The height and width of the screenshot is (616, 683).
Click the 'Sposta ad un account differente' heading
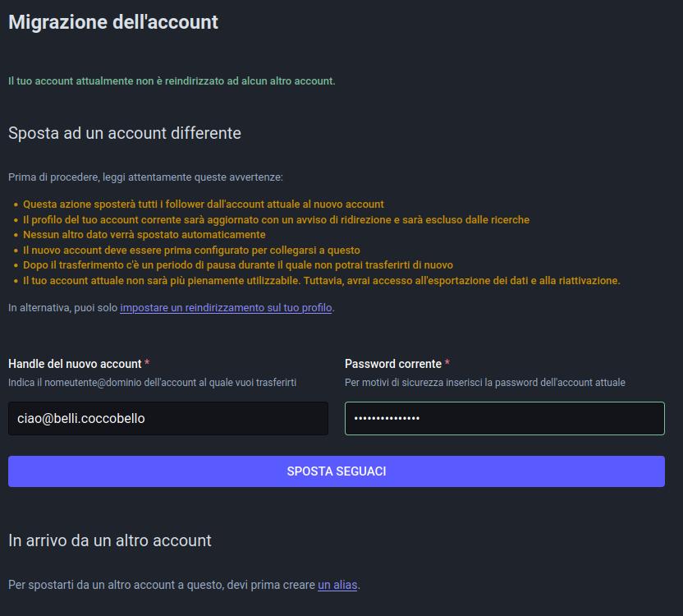pos(125,133)
